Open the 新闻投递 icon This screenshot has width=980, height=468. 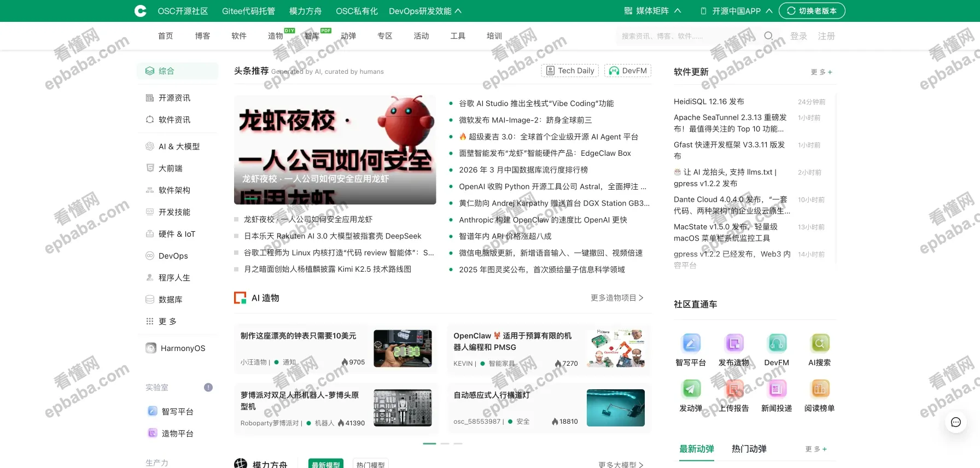(777, 389)
